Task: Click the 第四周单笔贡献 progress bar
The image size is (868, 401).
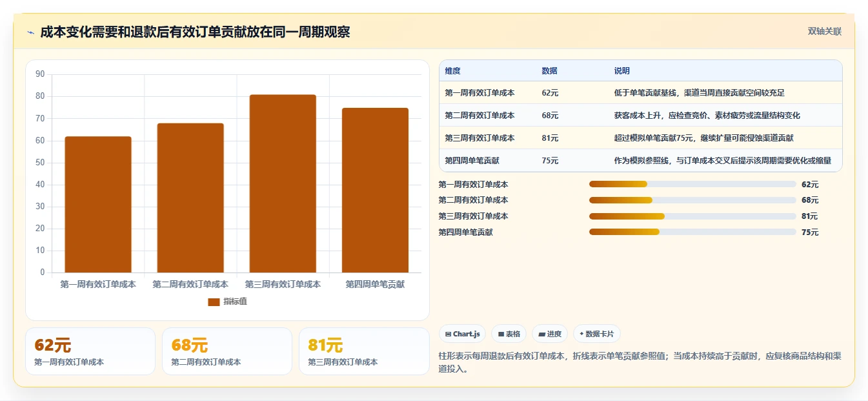Action: [x=692, y=232]
